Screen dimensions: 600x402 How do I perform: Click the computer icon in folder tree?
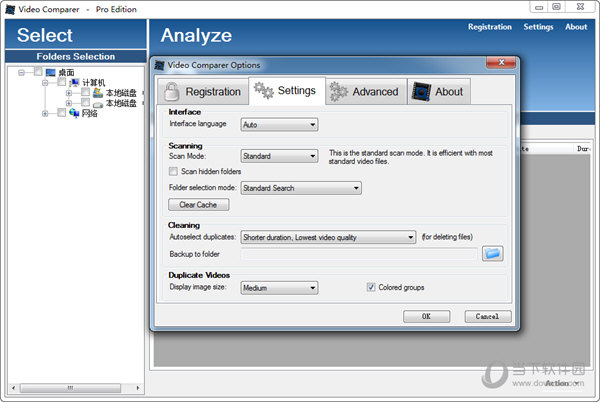(74, 83)
